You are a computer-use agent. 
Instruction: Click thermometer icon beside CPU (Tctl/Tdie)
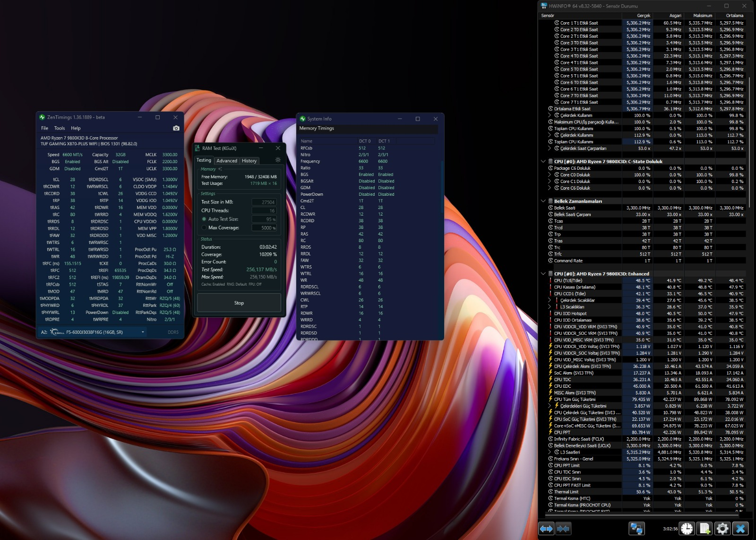[x=550, y=280]
